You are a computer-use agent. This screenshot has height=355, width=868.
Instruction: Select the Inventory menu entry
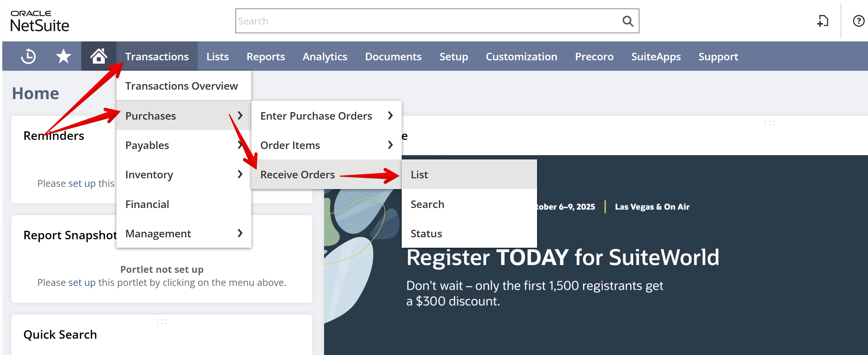pyautogui.click(x=184, y=174)
